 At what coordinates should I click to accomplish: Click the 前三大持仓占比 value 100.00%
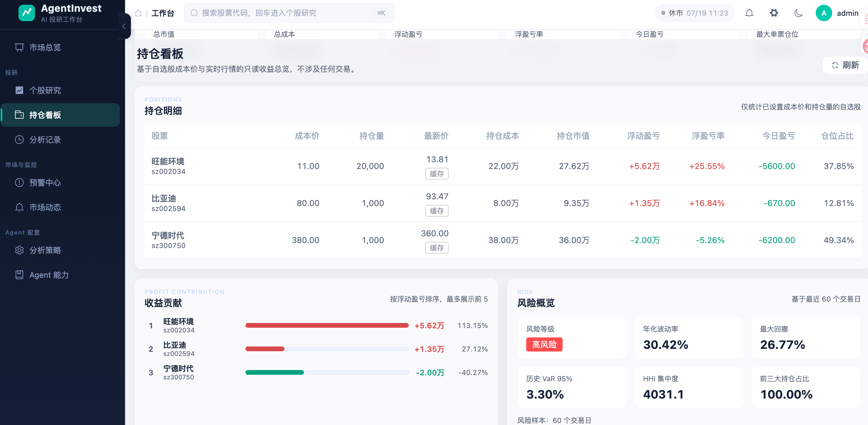[x=786, y=395]
